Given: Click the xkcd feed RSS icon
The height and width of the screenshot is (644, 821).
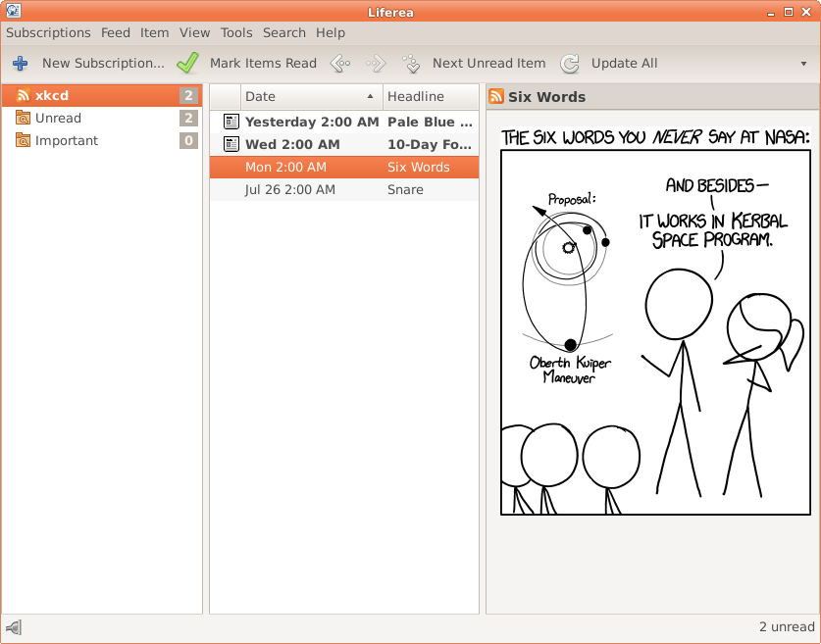Looking at the screenshot, I should point(23,96).
